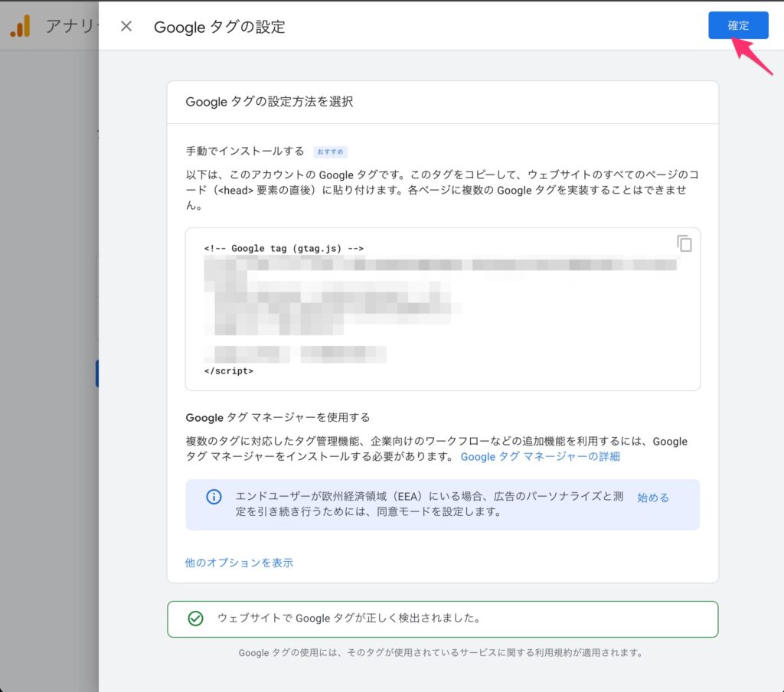
Task: Click the tag detected success message
Action: click(349, 618)
